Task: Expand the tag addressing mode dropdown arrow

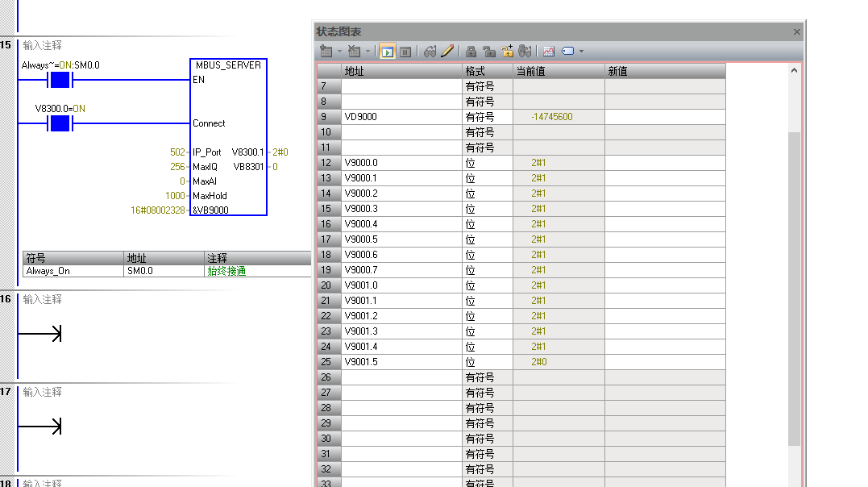Action: [581, 51]
